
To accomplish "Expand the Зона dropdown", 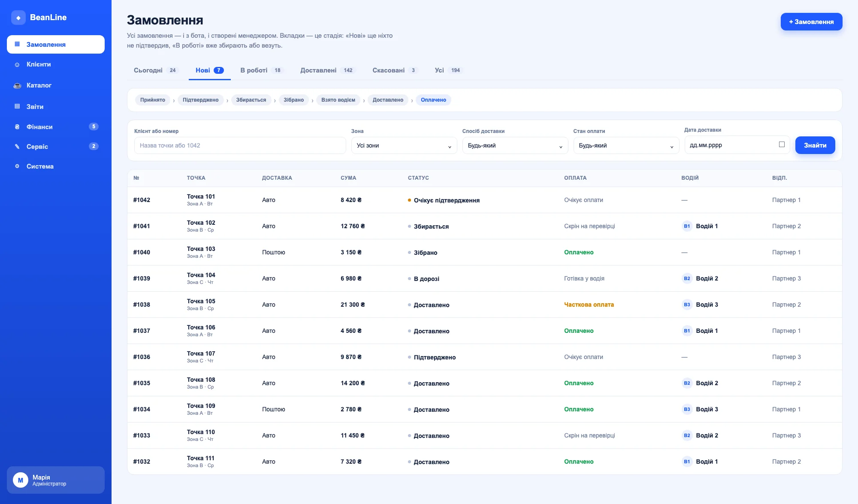I will [x=404, y=145].
